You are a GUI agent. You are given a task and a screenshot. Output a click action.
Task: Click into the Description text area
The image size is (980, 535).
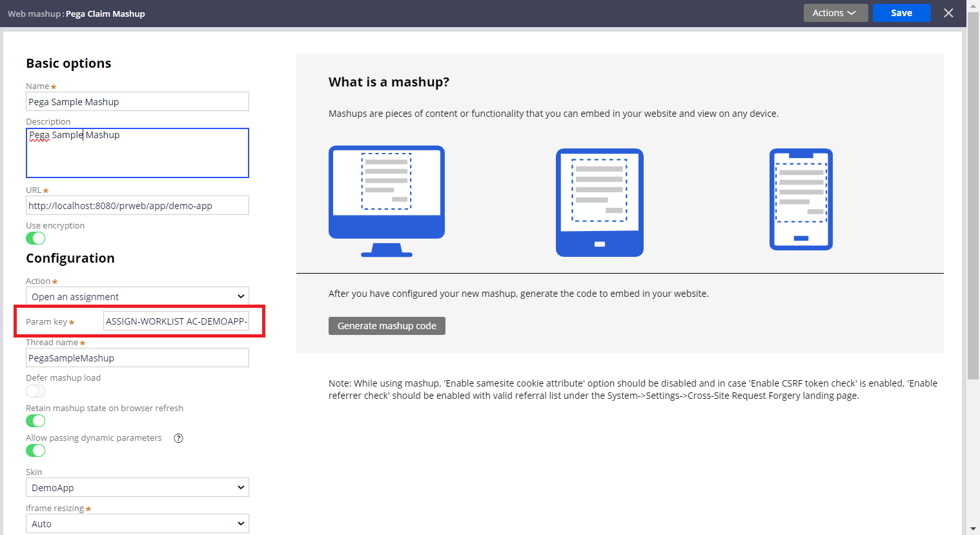coord(138,153)
